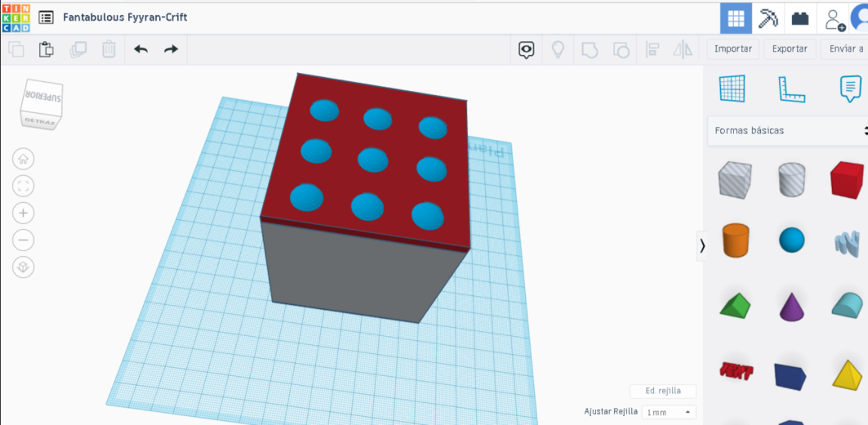Invite a collaborator with add-person icon

click(x=834, y=20)
